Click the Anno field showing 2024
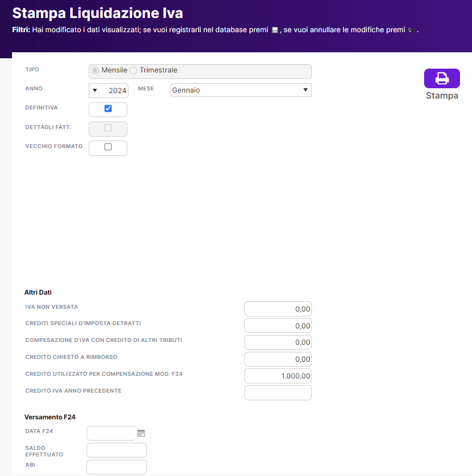 click(x=114, y=90)
